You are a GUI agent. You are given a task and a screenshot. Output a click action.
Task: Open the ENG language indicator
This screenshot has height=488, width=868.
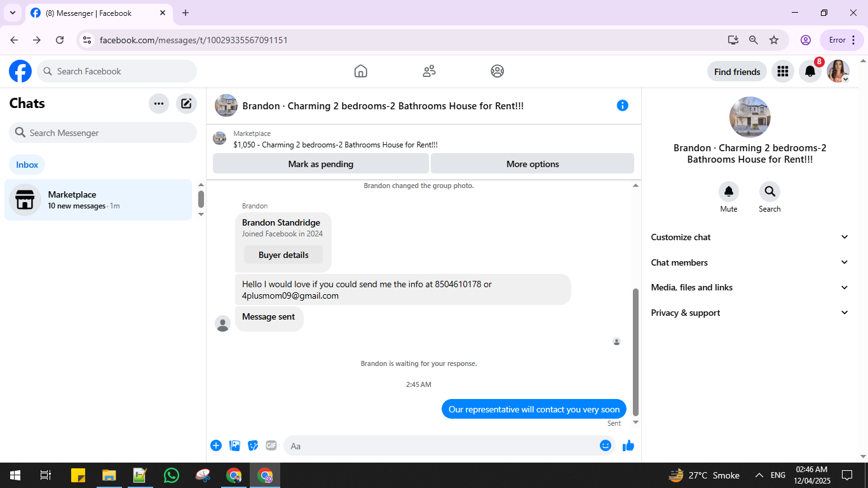(778, 475)
